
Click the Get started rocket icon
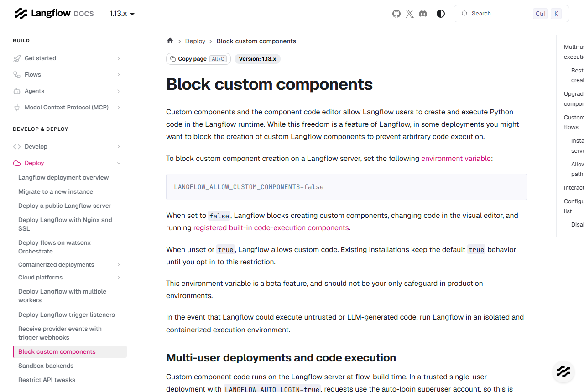[x=17, y=58]
